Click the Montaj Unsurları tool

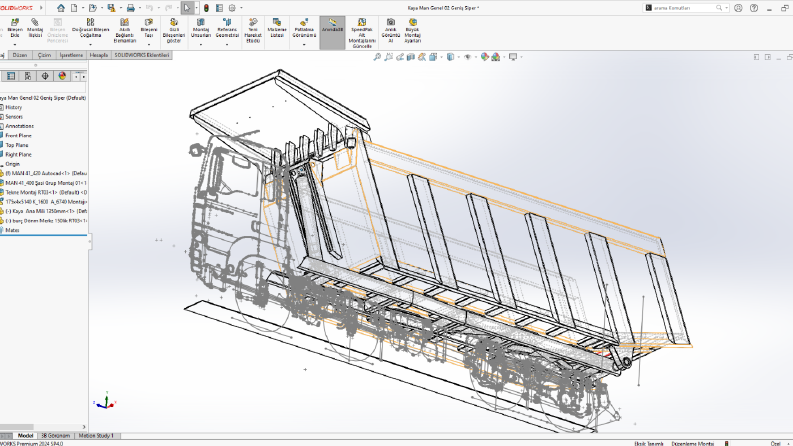[201, 28]
